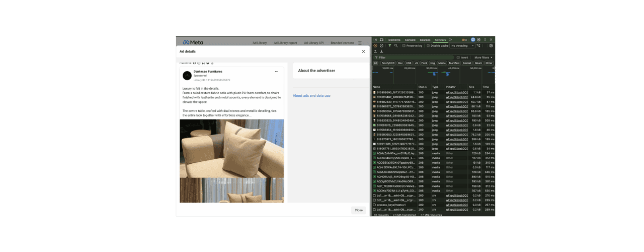Open About ads and data use link

point(311,96)
